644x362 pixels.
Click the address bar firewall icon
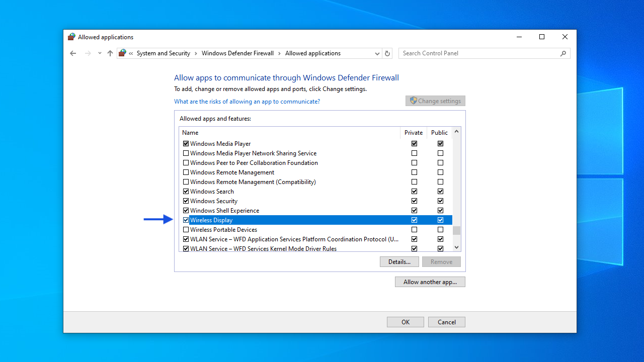click(122, 53)
